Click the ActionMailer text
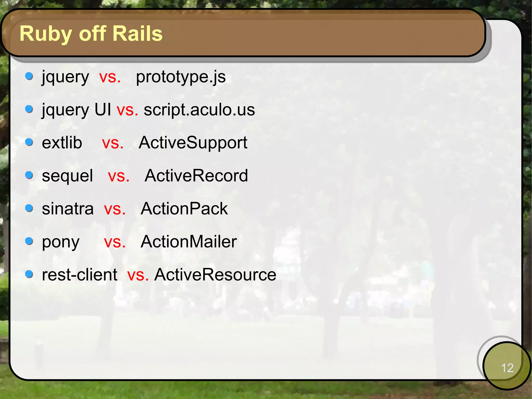532x399 pixels. pyautogui.click(x=189, y=242)
